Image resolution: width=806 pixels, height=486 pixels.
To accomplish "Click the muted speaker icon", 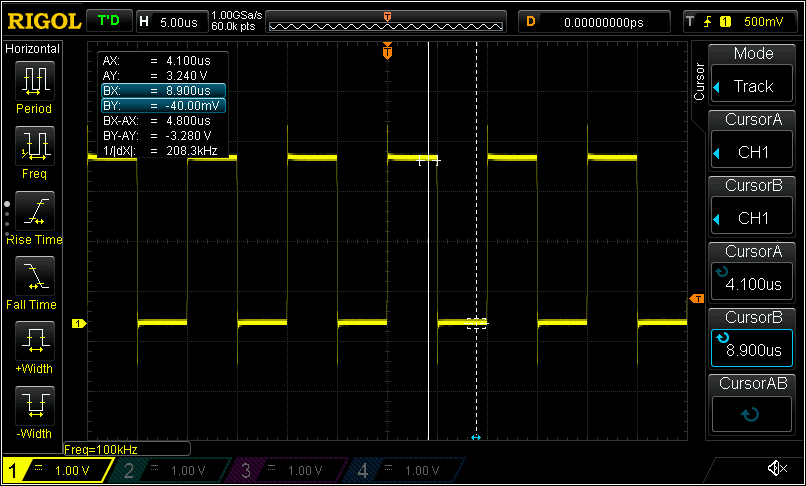I will click(777, 468).
